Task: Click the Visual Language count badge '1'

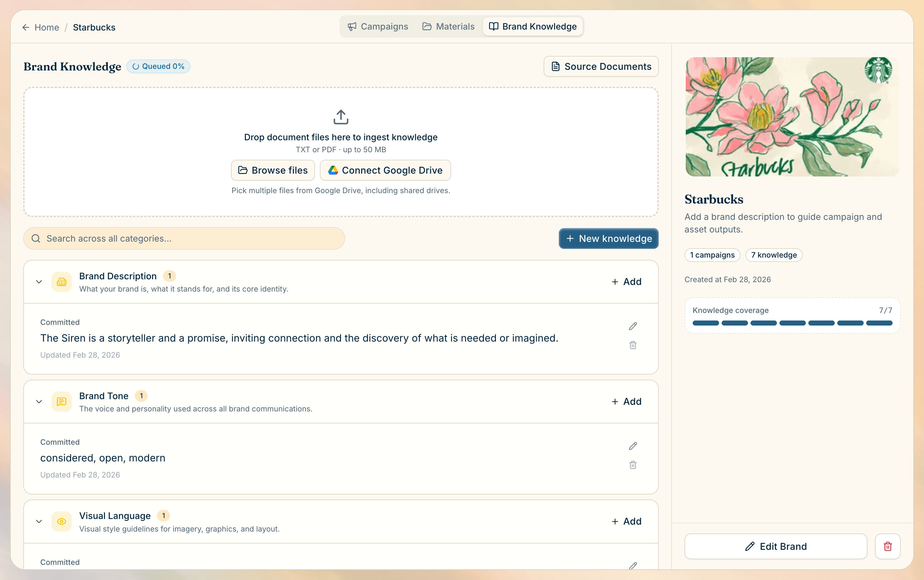Action: pyautogui.click(x=164, y=516)
